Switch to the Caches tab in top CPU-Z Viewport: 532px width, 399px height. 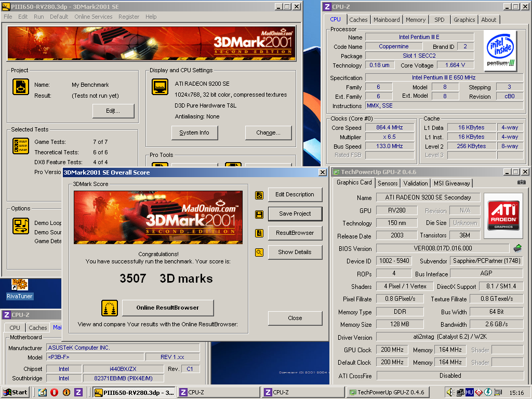pyautogui.click(x=358, y=20)
